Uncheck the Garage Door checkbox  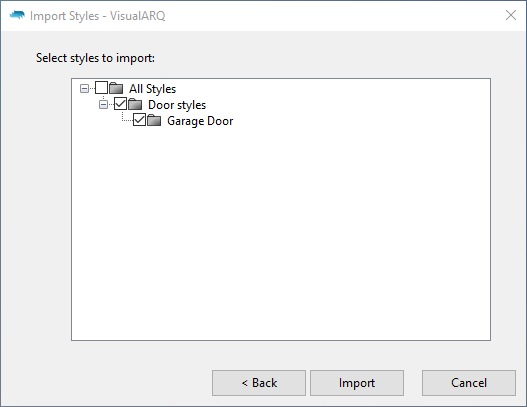point(139,120)
